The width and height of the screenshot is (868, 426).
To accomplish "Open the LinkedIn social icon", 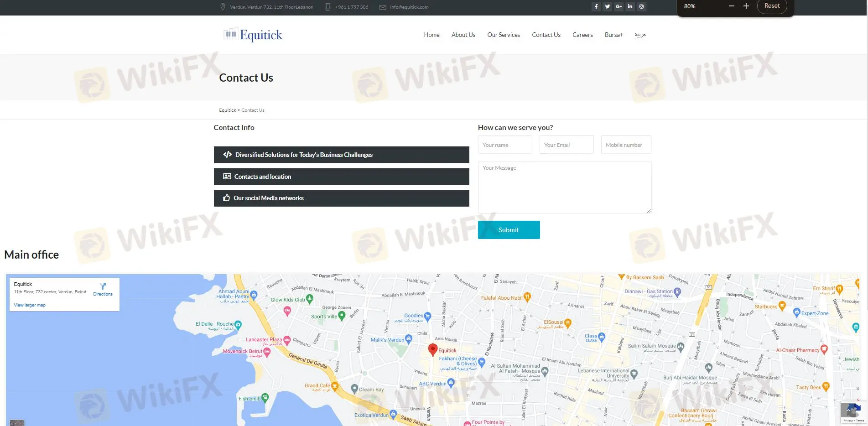I will tap(630, 7).
